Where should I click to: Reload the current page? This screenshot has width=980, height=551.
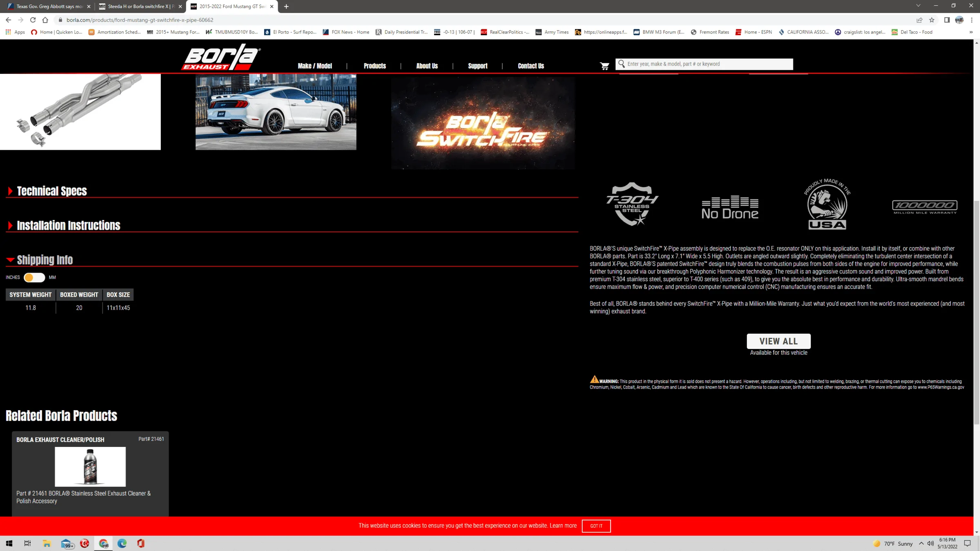point(33,20)
